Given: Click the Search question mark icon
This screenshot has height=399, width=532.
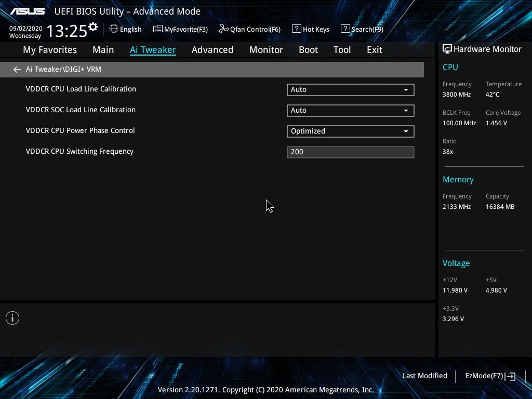Looking at the screenshot, I should click(345, 29).
